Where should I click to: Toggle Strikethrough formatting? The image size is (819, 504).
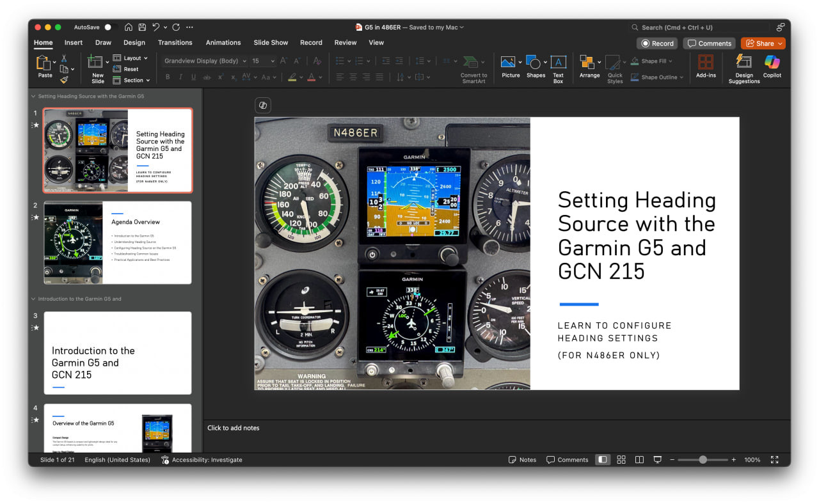(x=207, y=77)
